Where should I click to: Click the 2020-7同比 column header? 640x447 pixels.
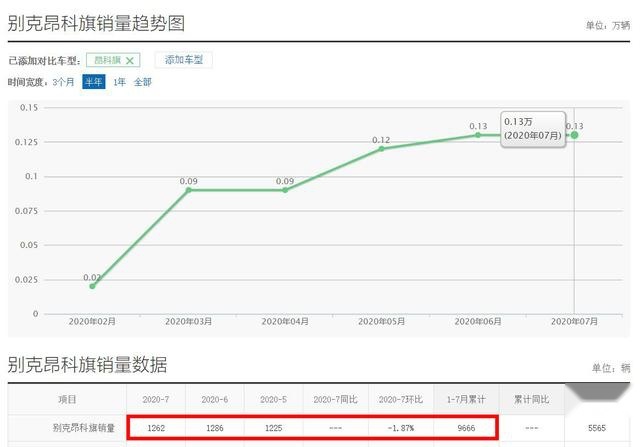tap(336, 400)
